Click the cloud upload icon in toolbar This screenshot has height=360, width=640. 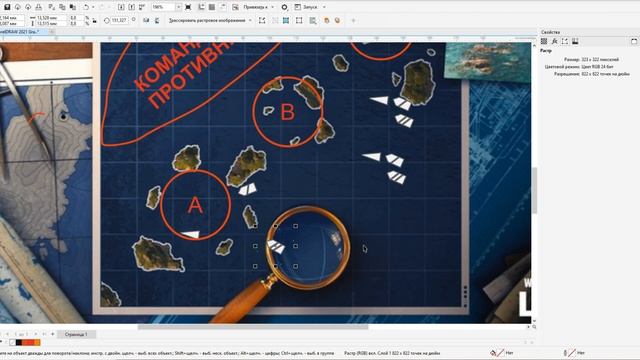pos(18,7)
